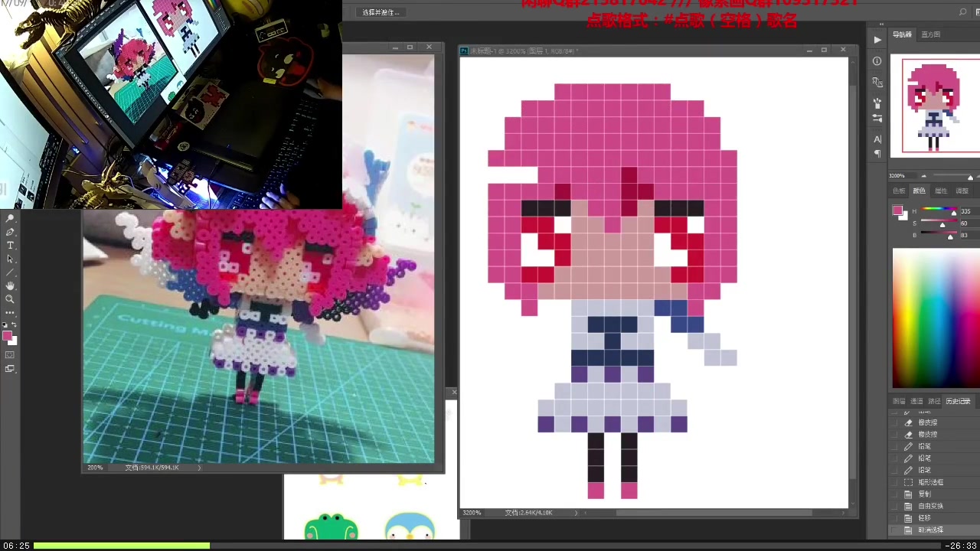Switch to the 属性 (Properties) tab
The height and width of the screenshot is (551, 980).
click(941, 191)
